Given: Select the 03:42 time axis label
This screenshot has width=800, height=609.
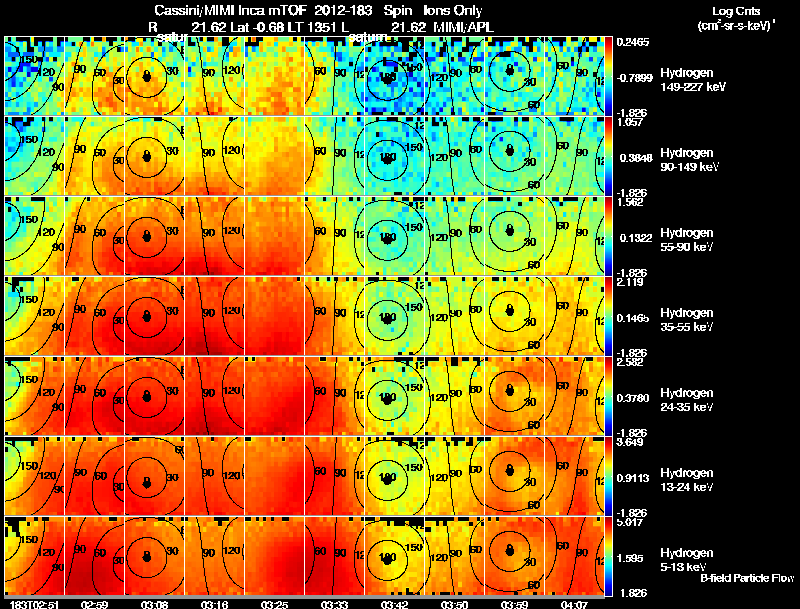Looking at the screenshot, I should click(x=394, y=605).
